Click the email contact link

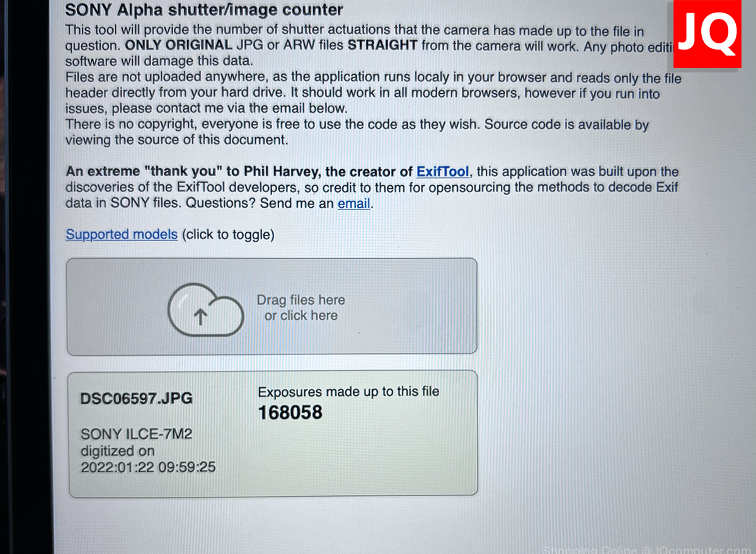coord(353,203)
